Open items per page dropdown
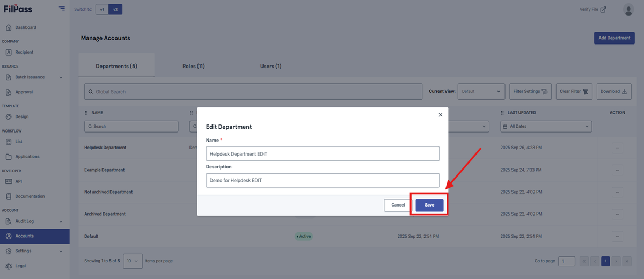Screen dimensions: 644x279 (133, 261)
